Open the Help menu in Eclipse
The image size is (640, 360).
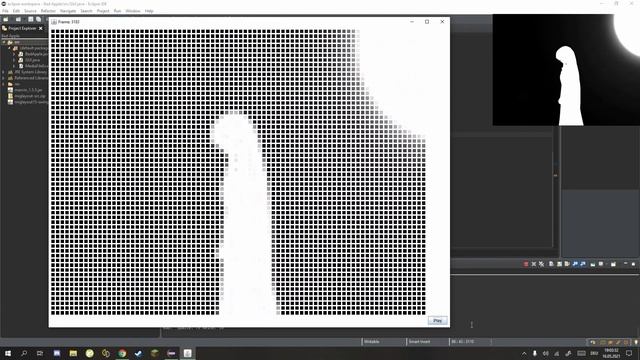tap(149, 11)
